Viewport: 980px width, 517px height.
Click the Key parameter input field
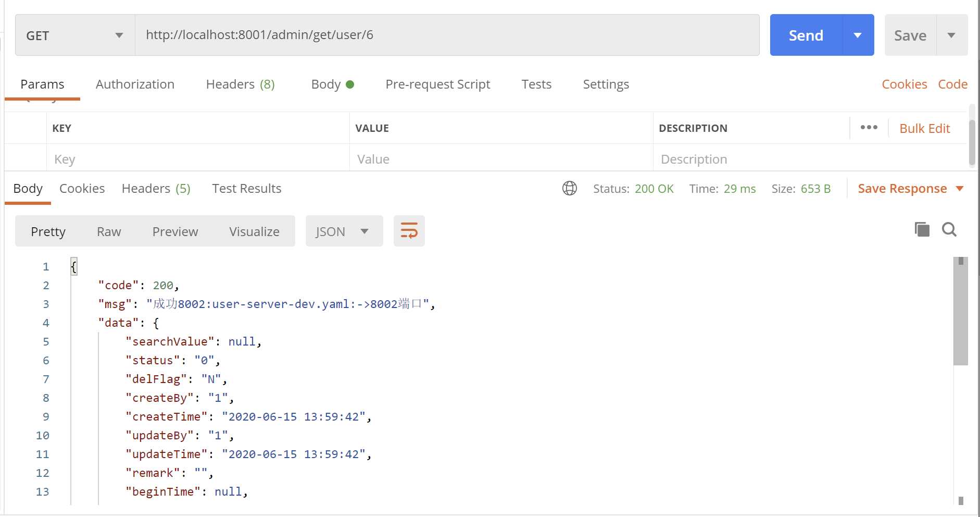click(198, 159)
